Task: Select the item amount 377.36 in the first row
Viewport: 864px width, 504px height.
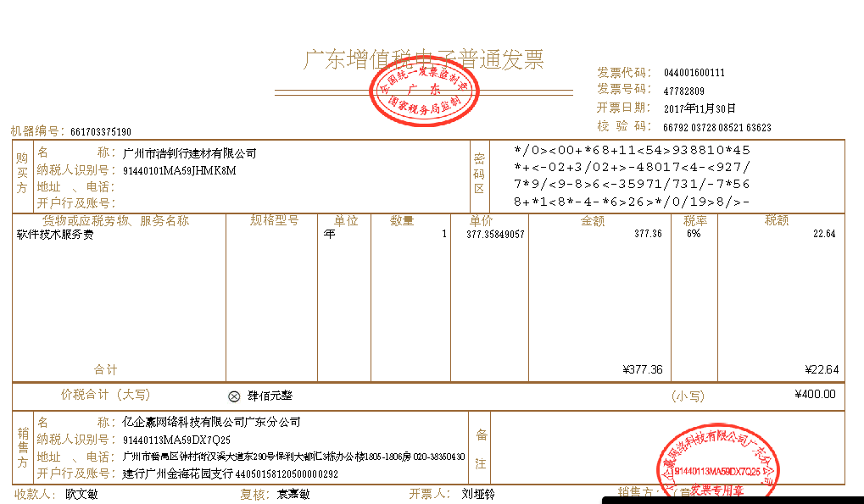Action: tap(648, 234)
